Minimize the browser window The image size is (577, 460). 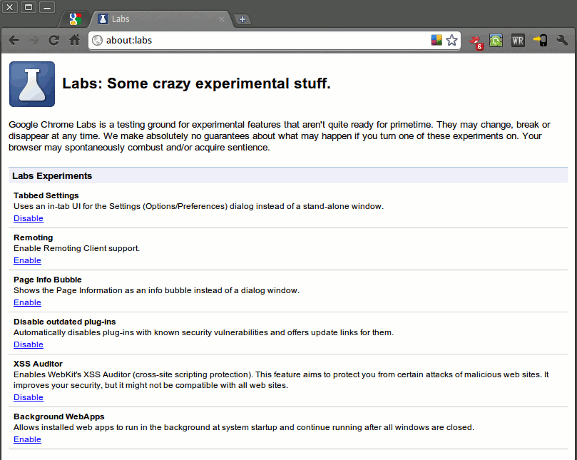(x=47, y=7)
